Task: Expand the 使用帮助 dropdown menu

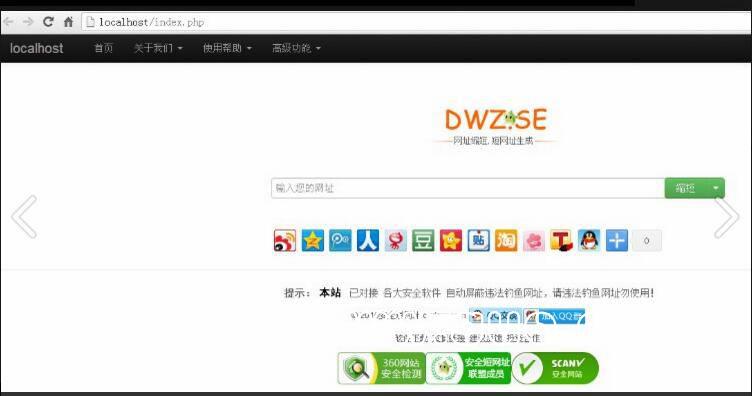Action: [227, 48]
